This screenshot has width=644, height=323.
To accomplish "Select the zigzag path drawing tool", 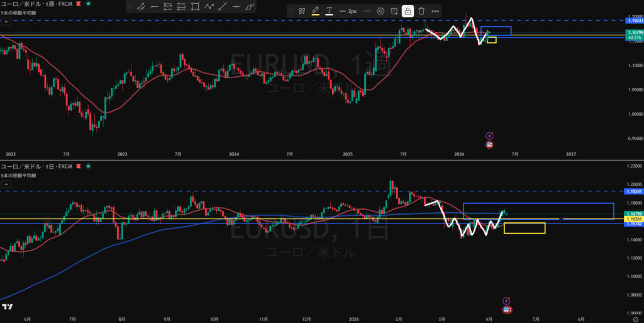I will click(x=209, y=8).
